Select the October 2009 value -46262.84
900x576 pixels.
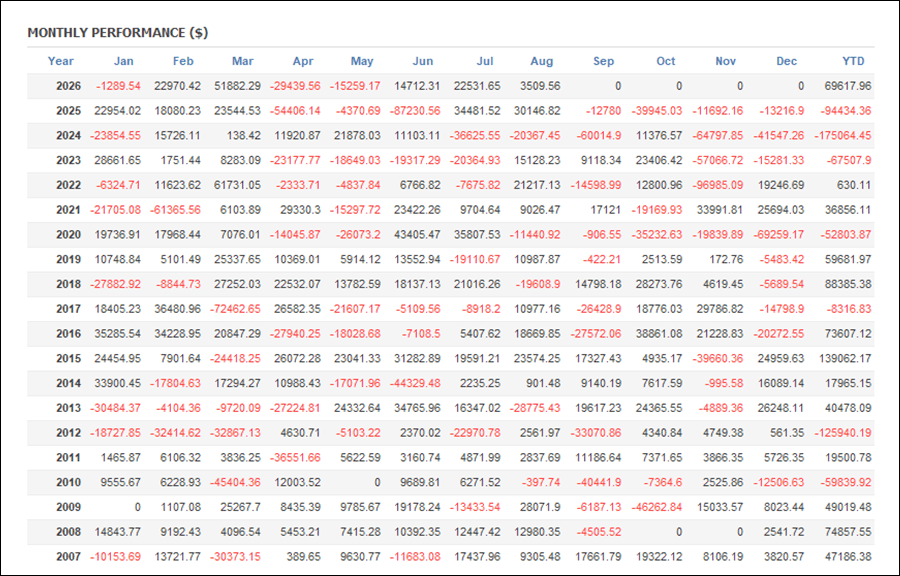click(657, 507)
